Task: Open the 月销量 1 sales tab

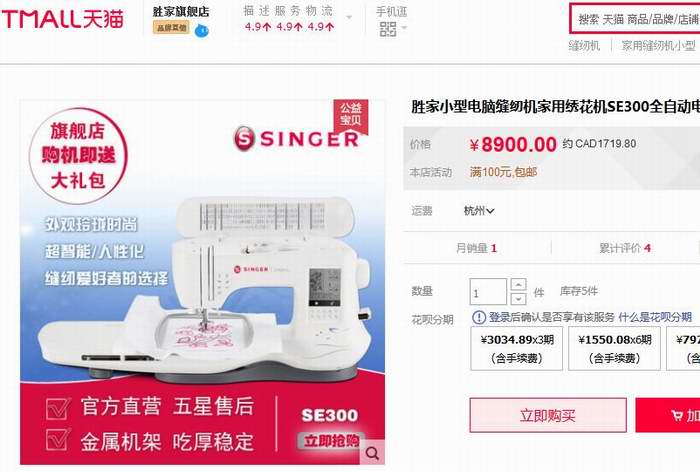Action: [x=476, y=248]
